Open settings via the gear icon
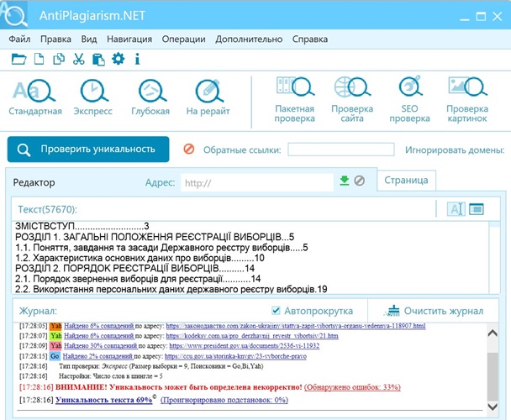This screenshot has height=420, width=511. click(x=118, y=59)
